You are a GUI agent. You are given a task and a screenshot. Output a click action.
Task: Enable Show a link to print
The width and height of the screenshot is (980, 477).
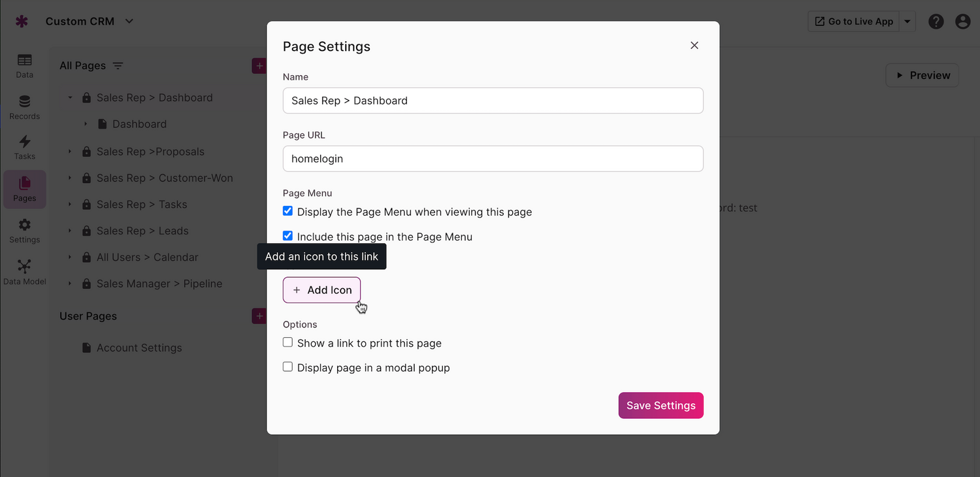(287, 342)
